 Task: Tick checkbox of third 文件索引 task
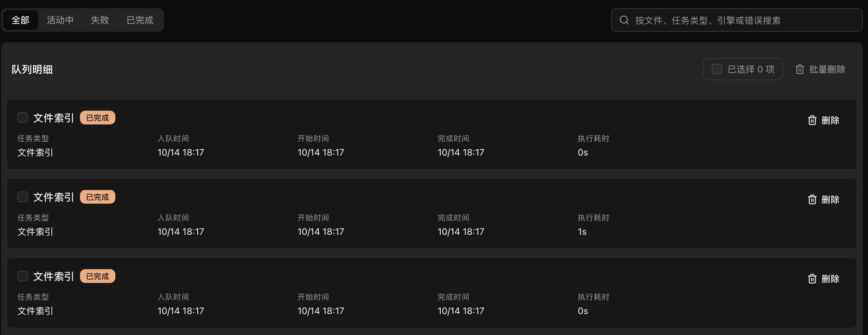pyautogui.click(x=23, y=276)
